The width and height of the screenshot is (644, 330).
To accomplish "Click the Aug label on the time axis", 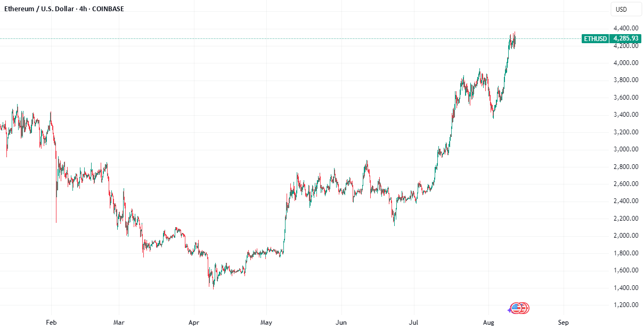I will tap(489, 323).
